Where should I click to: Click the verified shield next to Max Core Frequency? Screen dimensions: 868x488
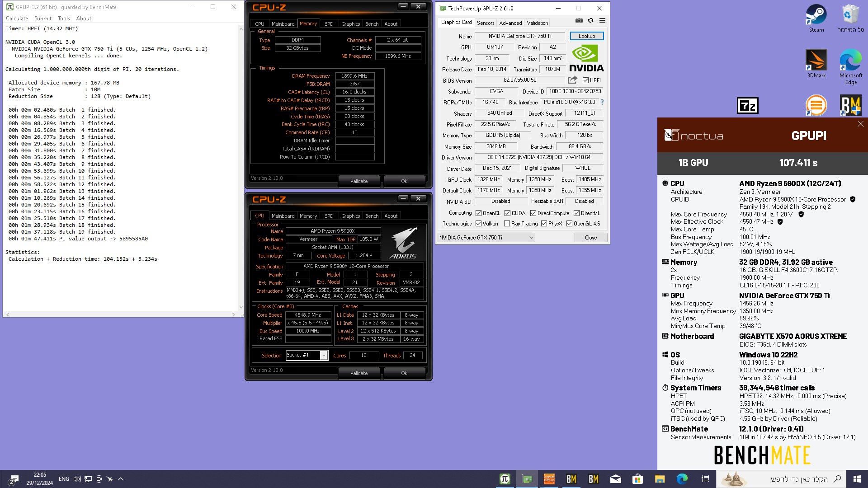[x=801, y=214]
